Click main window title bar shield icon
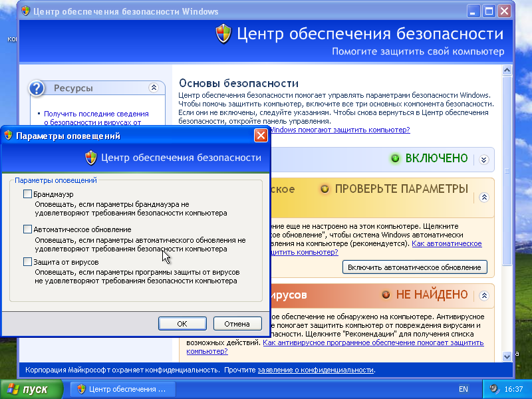The height and width of the screenshot is (399, 532). tap(25, 11)
